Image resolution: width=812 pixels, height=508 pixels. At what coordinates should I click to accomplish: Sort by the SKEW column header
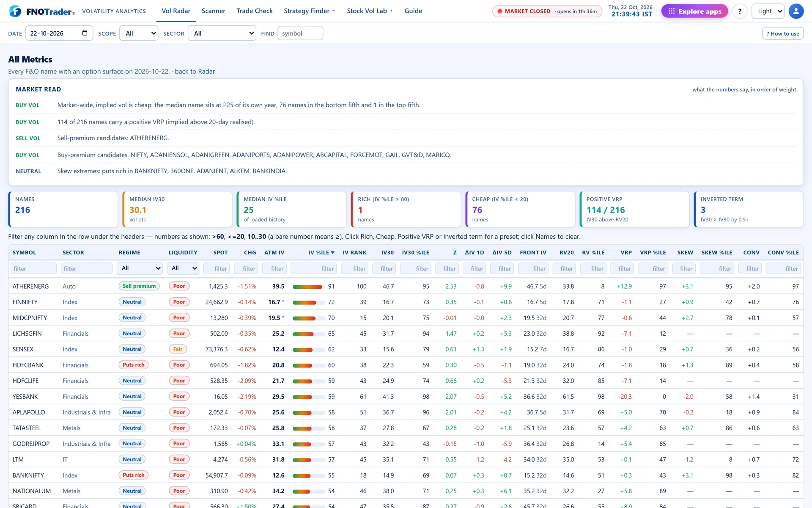(x=685, y=252)
